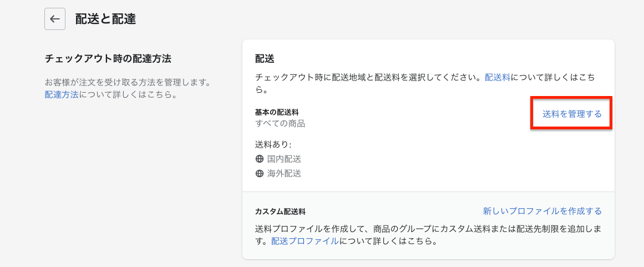Click the すべての商品 text
644x267 pixels.
pos(280,123)
